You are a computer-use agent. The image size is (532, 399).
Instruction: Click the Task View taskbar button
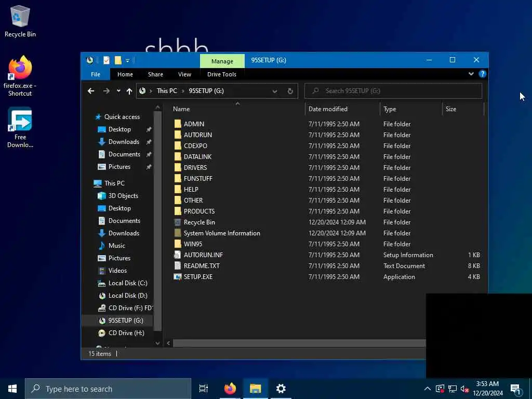pos(204,389)
